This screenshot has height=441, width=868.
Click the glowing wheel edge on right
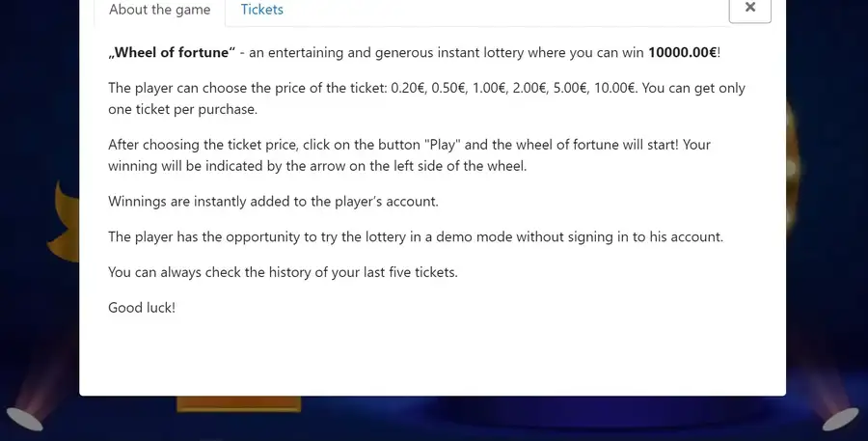[x=791, y=166]
